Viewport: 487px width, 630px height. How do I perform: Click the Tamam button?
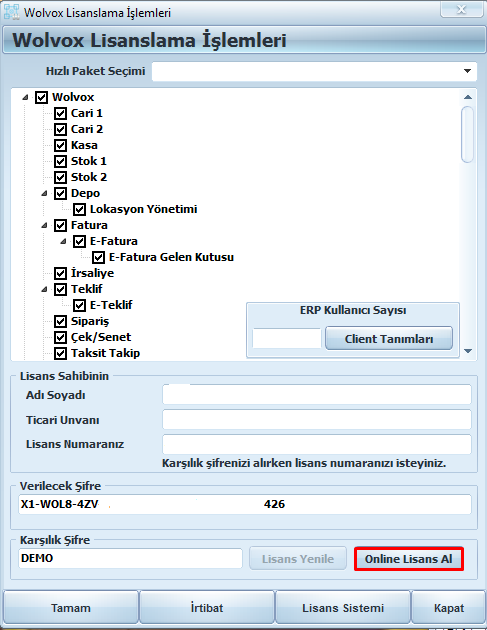pyautogui.click(x=71, y=608)
